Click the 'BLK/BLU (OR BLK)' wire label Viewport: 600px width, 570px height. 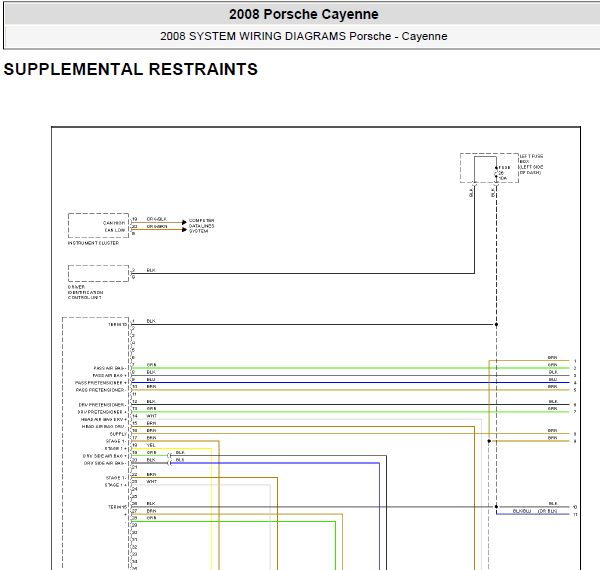pos(535,511)
